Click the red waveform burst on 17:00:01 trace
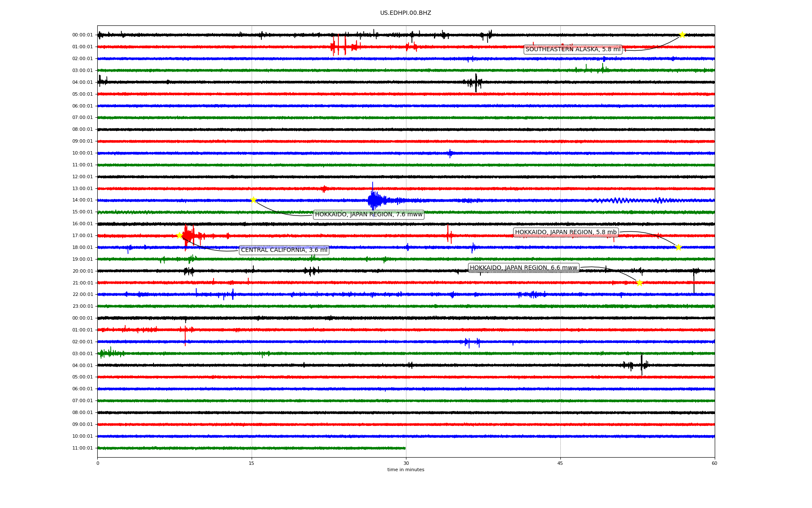Viewport: 812px width, 508px height. coord(189,235)
